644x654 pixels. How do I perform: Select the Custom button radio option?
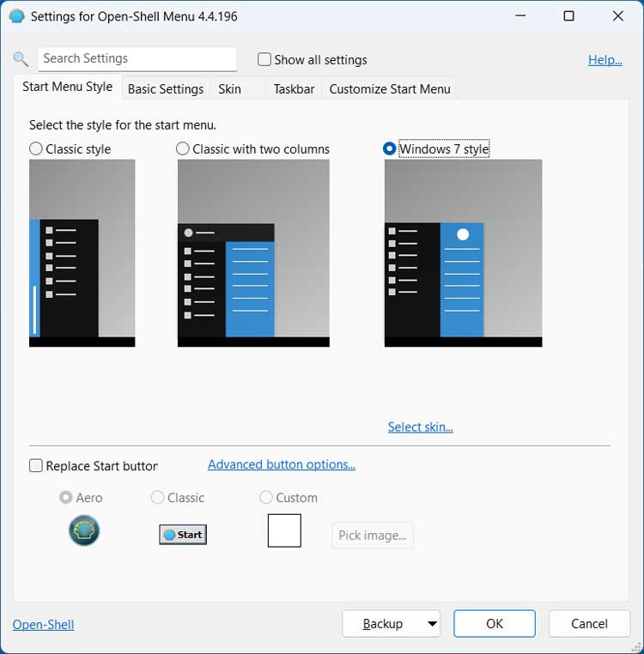266,497
